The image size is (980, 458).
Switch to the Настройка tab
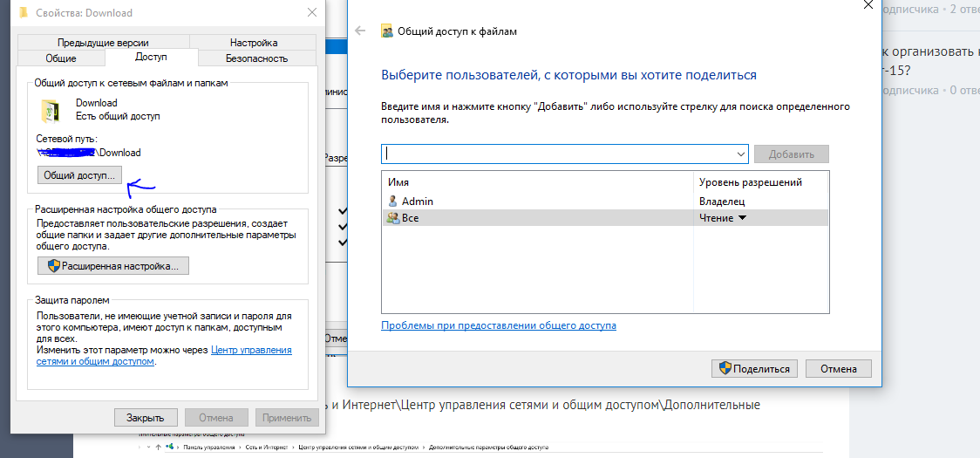coord(253,43)
